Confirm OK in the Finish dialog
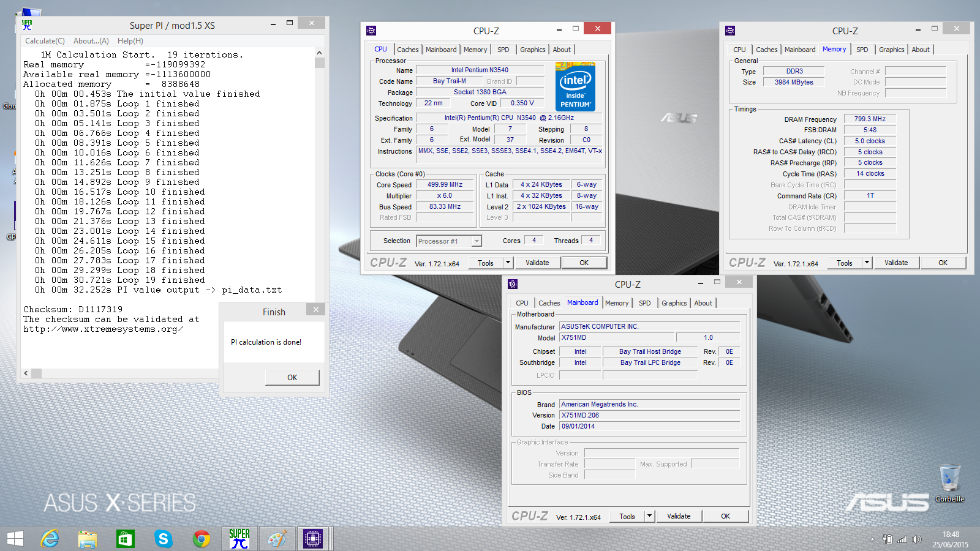The image size is (980, 551). tap(292, 377)
